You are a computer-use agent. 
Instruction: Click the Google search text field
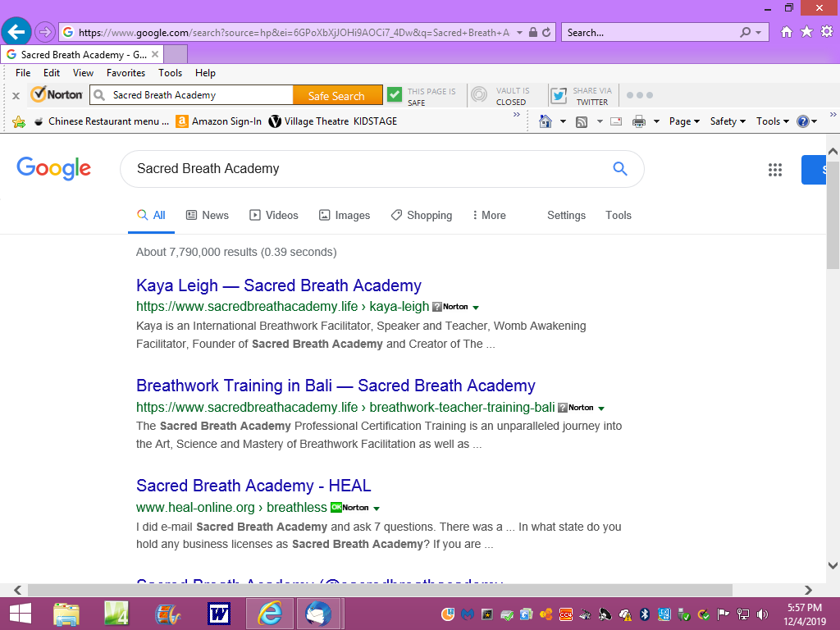coord(370,169)
